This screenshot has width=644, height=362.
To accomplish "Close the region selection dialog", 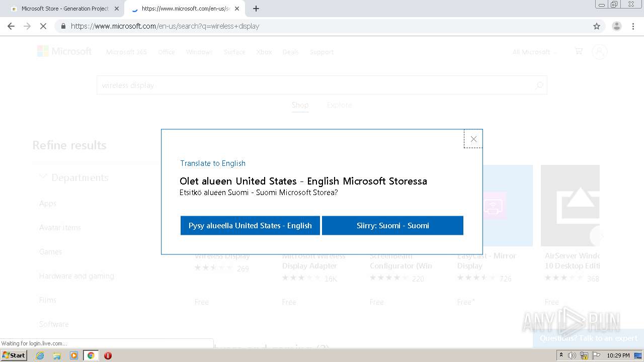I will click(473, 139).
